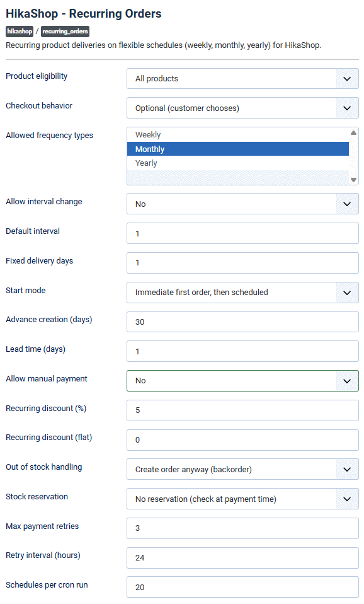Focus the Max payment retries field

pyautogui.click(x=242, y=528)
